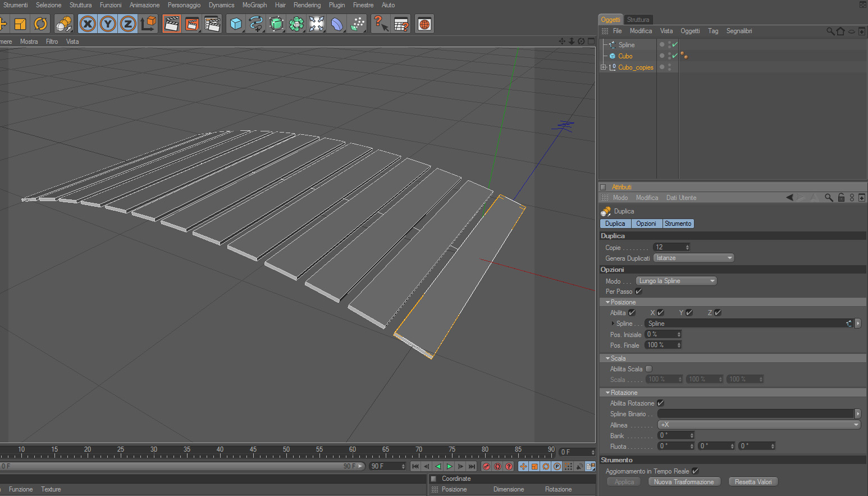Click the green MoGraph cloner array icon
Screen dimensions: 868x496
296,24
